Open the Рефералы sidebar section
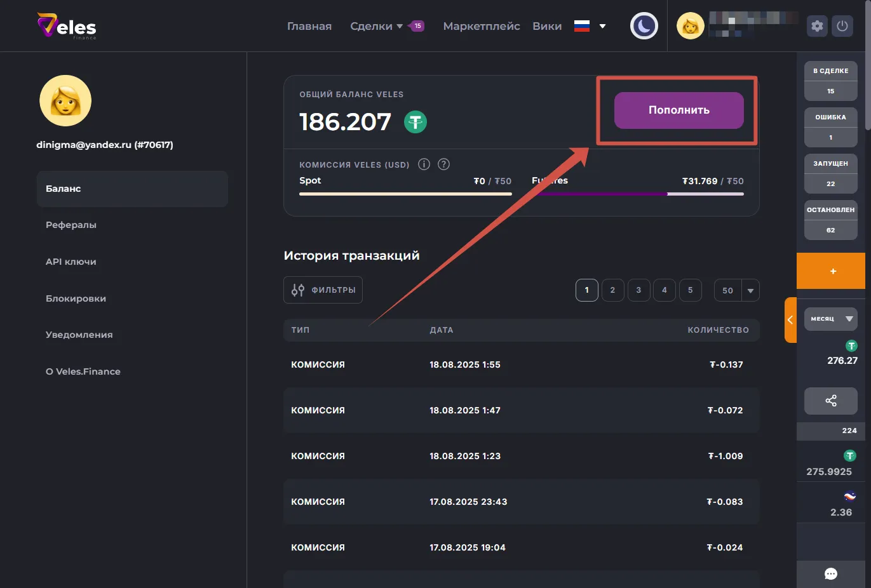The image size is (871, 588). click(71, 225)
